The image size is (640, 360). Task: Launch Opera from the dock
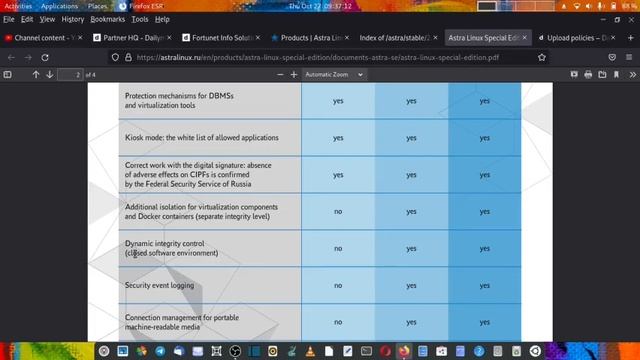385,351
